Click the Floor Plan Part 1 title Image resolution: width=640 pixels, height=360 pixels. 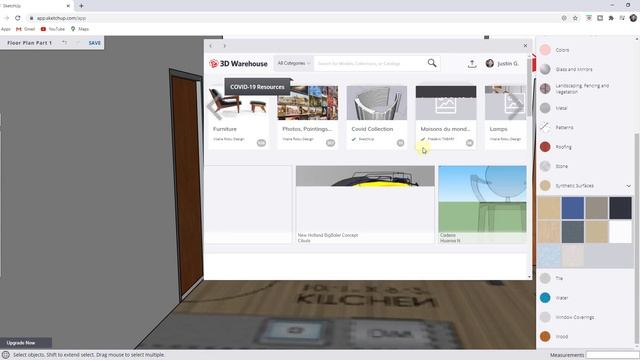coord(29,43)
